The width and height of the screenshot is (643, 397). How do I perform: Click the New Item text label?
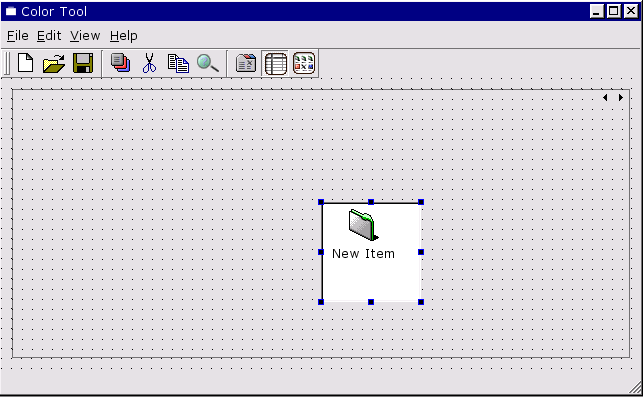363,254
